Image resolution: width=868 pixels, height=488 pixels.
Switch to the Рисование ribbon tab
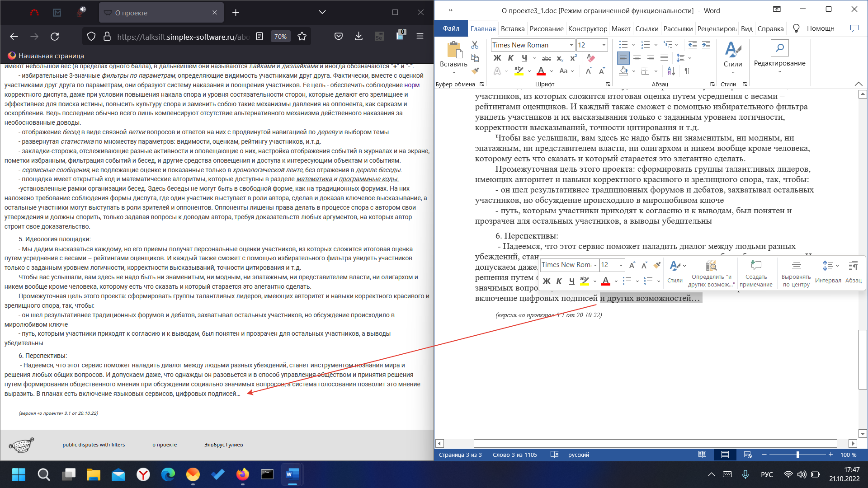point(547,28)
